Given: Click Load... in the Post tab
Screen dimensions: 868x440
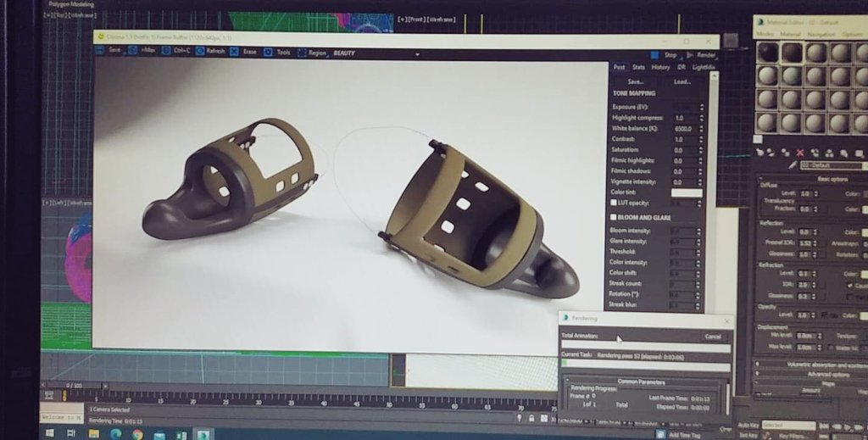Looking at the screenshot, I should point(682,82).
